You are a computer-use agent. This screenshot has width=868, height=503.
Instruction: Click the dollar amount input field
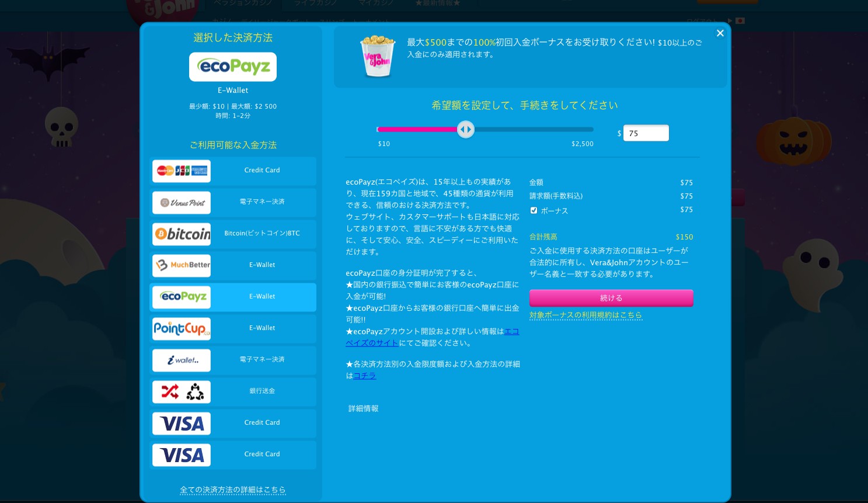click(646, 133)
